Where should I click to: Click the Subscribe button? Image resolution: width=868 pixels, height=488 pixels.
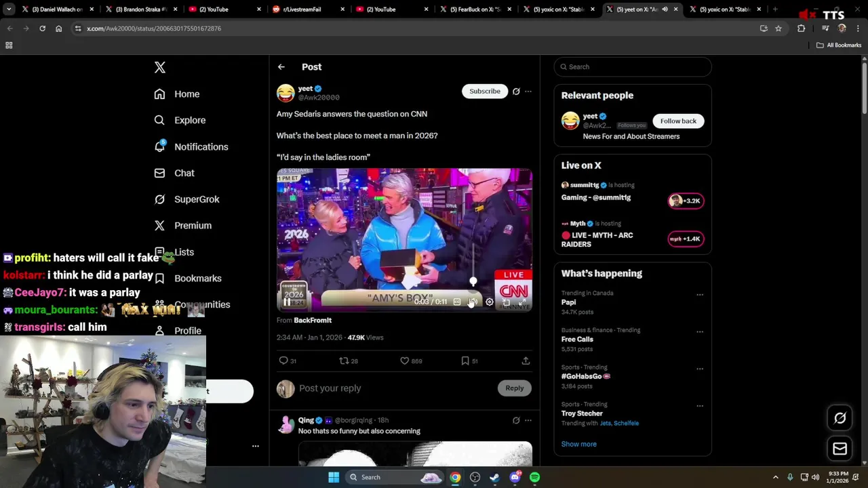[x=485, y=91]
